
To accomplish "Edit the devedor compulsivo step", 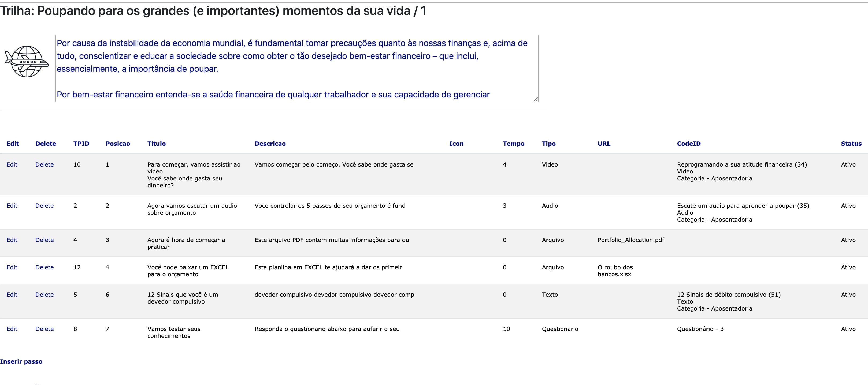I will tap(12, 295).
